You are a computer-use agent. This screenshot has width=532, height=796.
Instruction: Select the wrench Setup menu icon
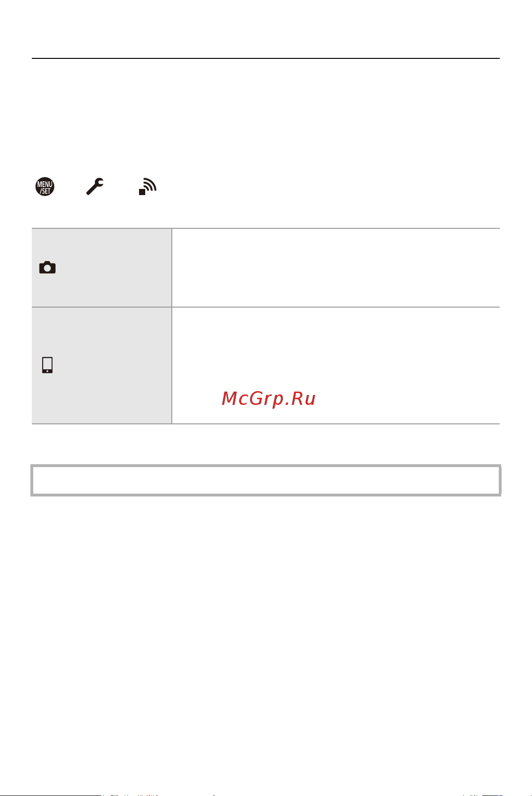tap(95, 187)
